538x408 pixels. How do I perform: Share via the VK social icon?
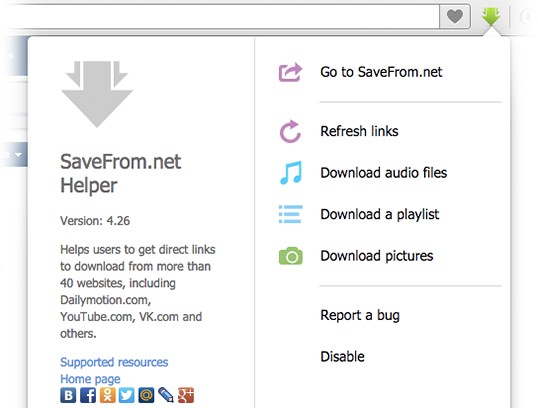pos(68,395)
